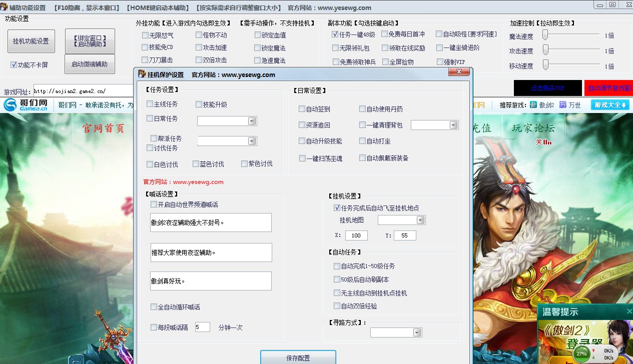Enable 50级后自动刷副本 checkbox
This screenshot has width=633, height=364.
click(337, 279)
